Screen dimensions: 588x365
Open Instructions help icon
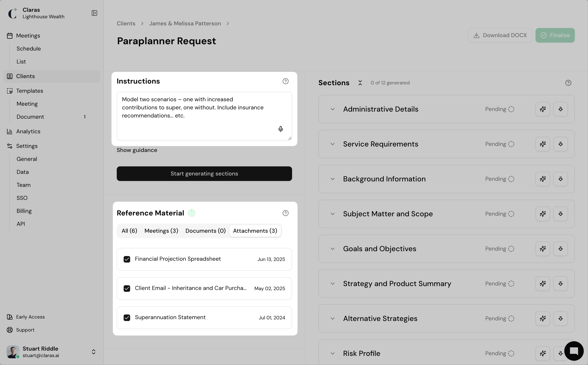pos(285,81)
